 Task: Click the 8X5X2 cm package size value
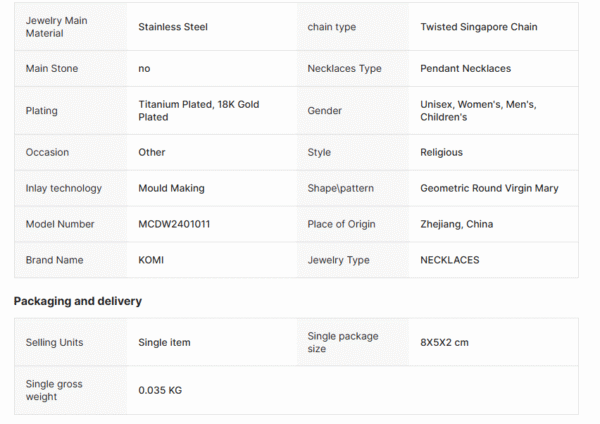pyautogui.click(x=444, y=343)
